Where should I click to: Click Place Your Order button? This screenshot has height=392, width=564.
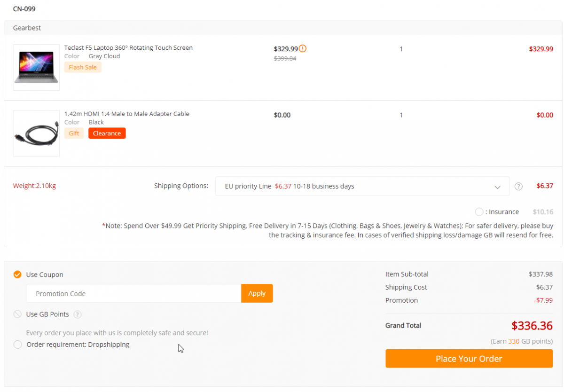pyautogui.click(x=469, y=359)
